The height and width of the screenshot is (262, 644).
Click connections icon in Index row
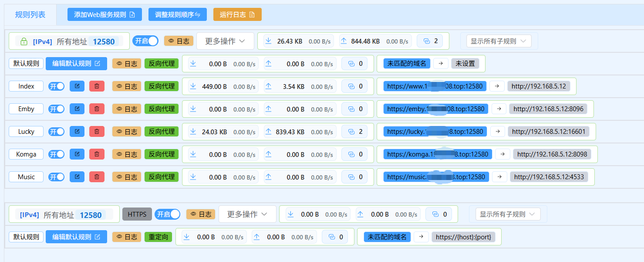point(351,86)
